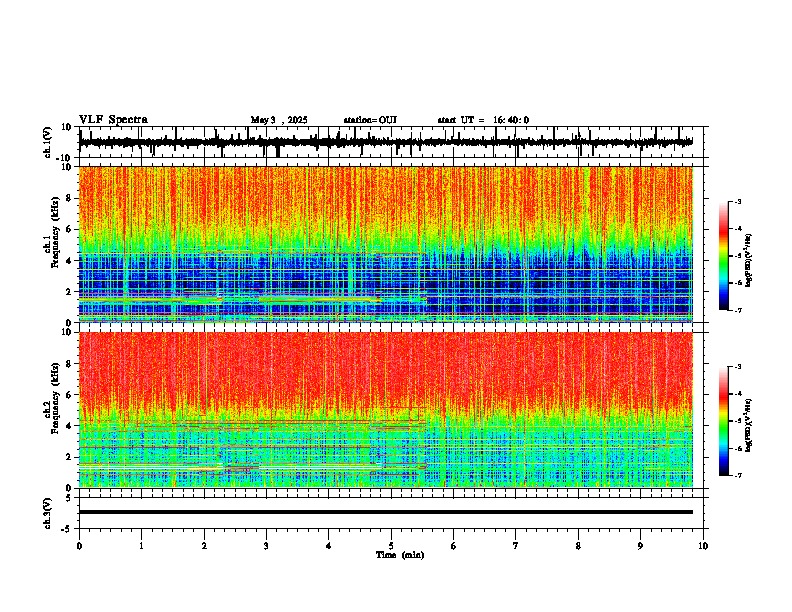
Task: Click the ch.1 voltage waveform trace
Action: click(x=386, y=142)
